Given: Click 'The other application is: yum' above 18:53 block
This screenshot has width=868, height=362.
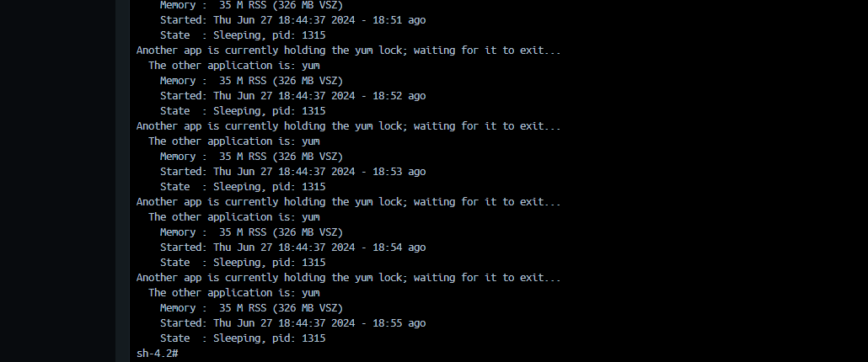Looking at the screenshot, I should click(234, 141).
